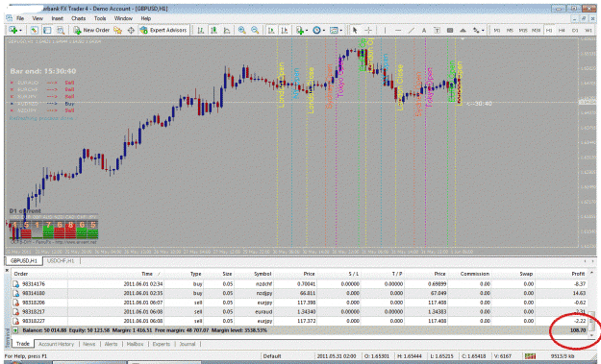The width and height of the screenshot is (601, 364).
Task: Toggle Chart Shift icon
Action: (284, 30)
